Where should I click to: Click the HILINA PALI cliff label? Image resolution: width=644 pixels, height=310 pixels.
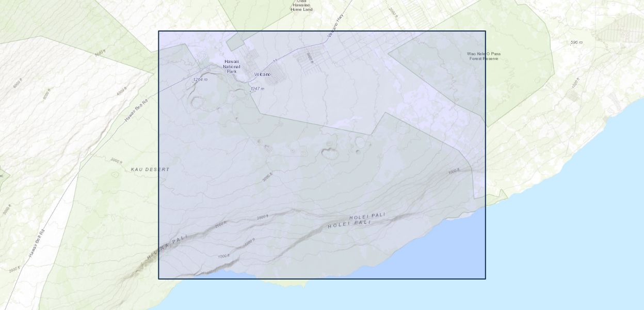[167, 246]
